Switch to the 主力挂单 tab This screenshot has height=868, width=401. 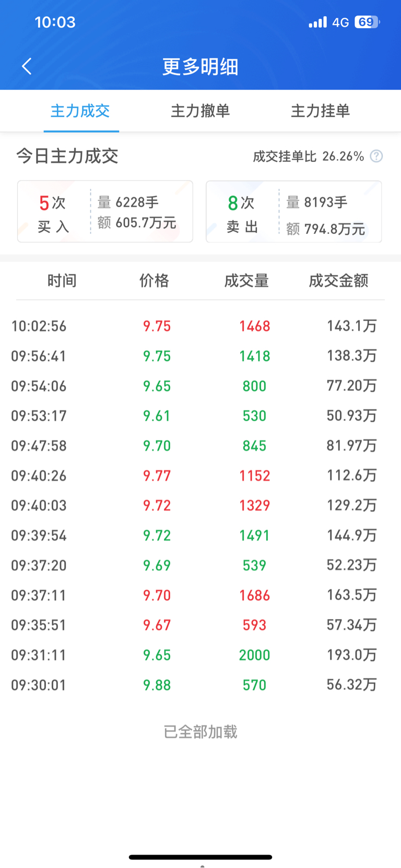point(320,111)
